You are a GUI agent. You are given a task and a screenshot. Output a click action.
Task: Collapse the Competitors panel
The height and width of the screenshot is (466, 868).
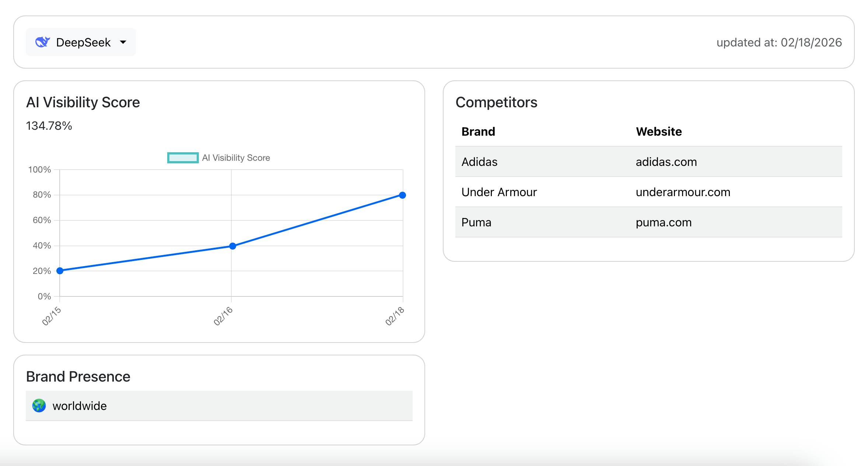497,102
